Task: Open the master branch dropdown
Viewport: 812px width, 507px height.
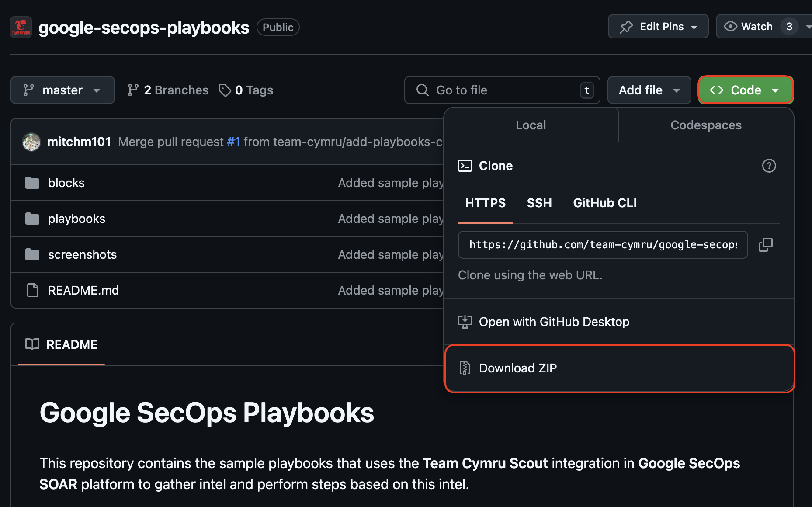Action: [x=62, y=90]
